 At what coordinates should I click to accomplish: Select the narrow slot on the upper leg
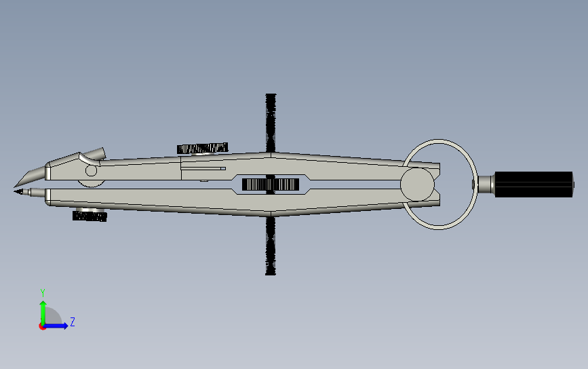point(203,169)
